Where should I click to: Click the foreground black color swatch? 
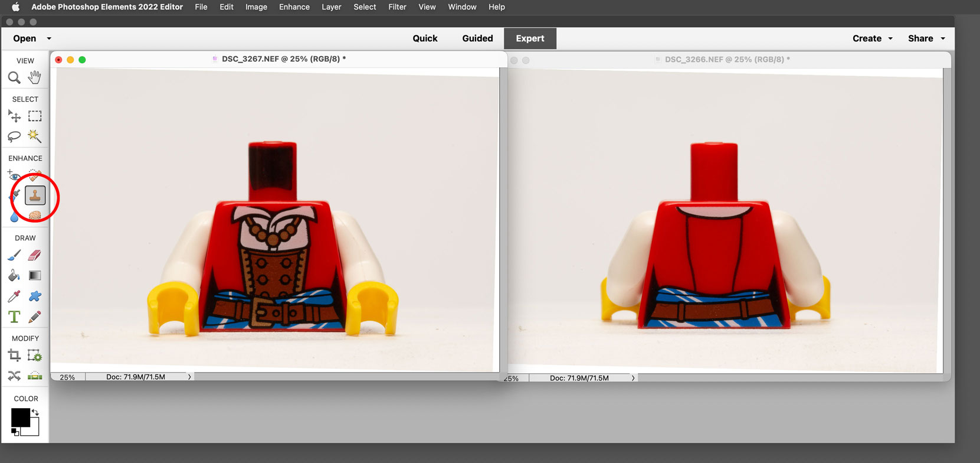20,418
